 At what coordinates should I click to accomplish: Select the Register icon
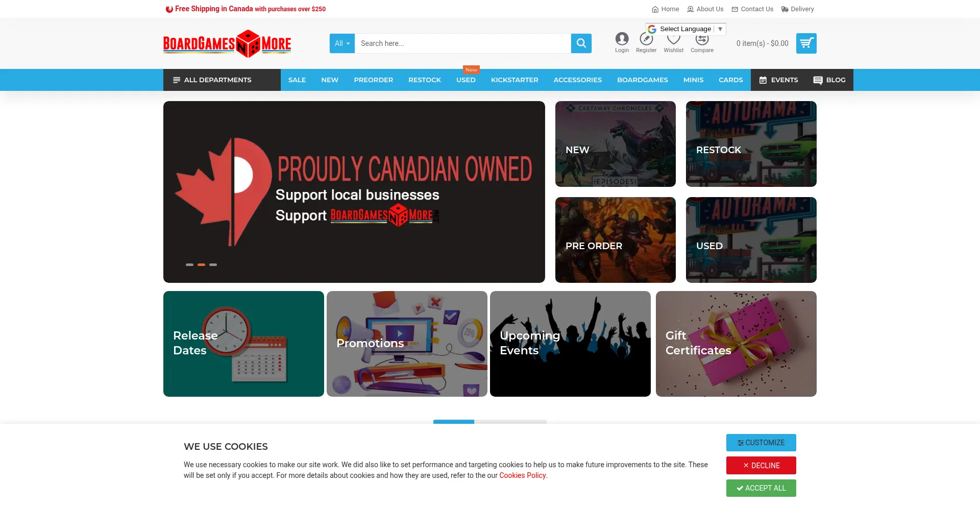pos(646,39)
